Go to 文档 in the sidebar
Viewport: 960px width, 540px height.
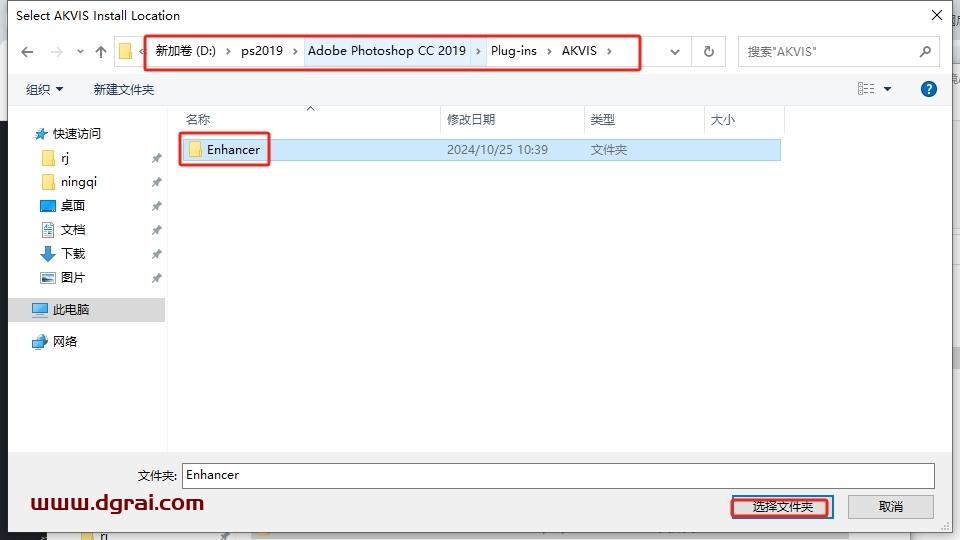click(x=73, y=230)
